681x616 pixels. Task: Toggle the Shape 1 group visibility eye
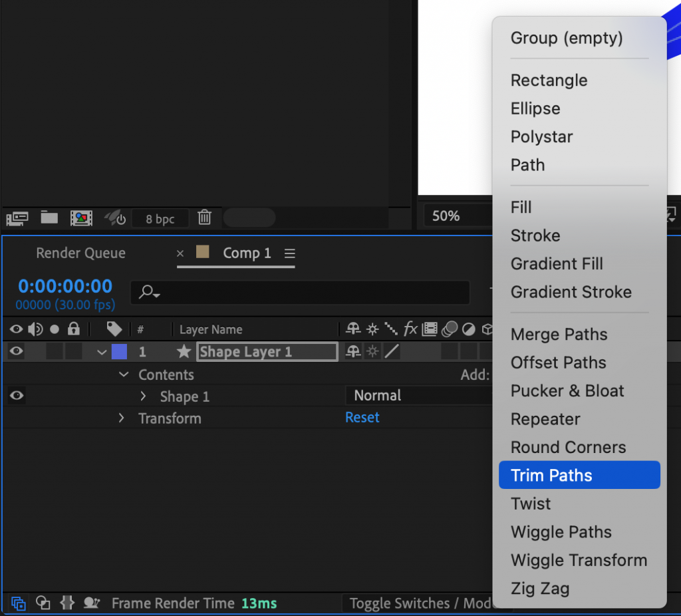tap(15, 395)
